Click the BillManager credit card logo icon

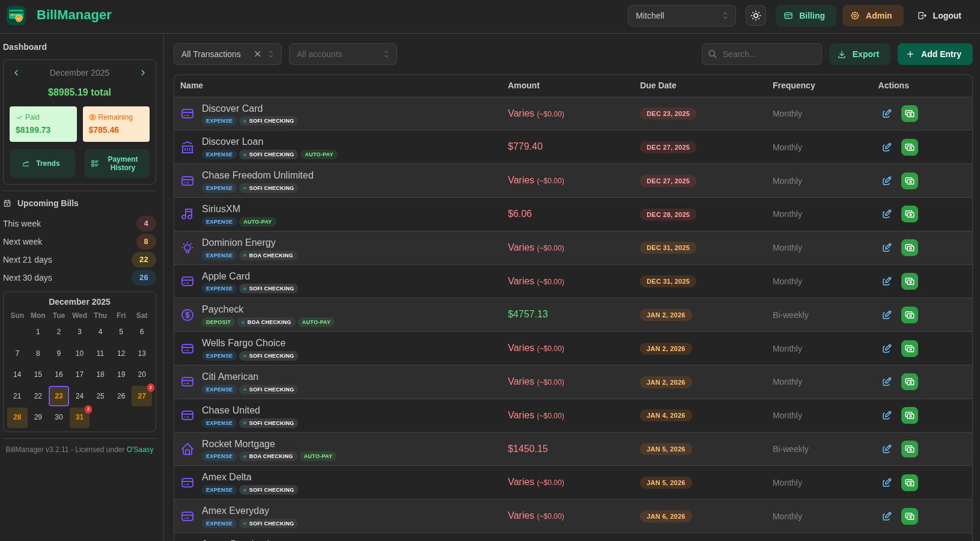point(16,15)
